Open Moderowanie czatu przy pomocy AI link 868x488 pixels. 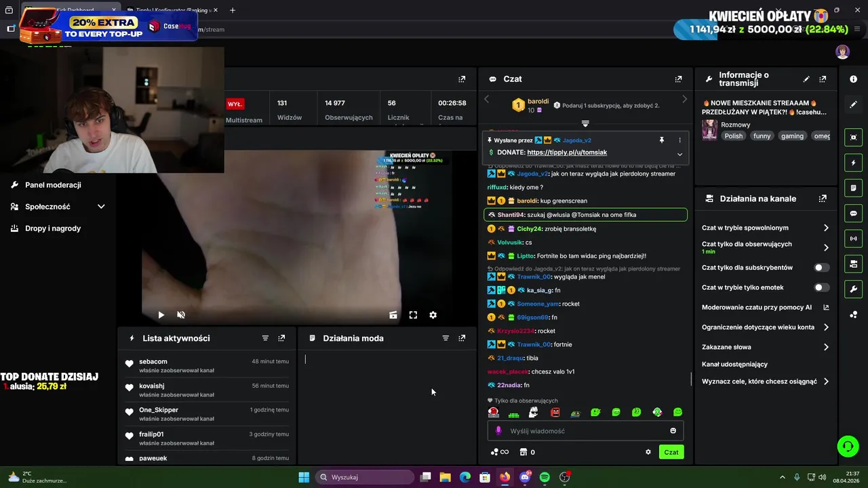pyautogui.click(x=765, y=307)
